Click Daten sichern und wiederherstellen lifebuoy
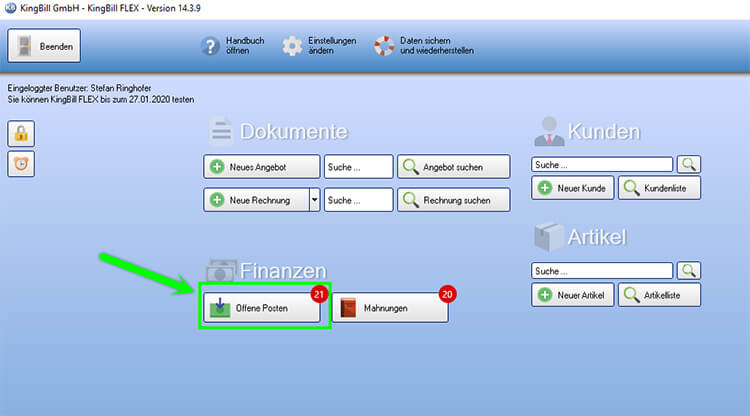 point(384,46)
